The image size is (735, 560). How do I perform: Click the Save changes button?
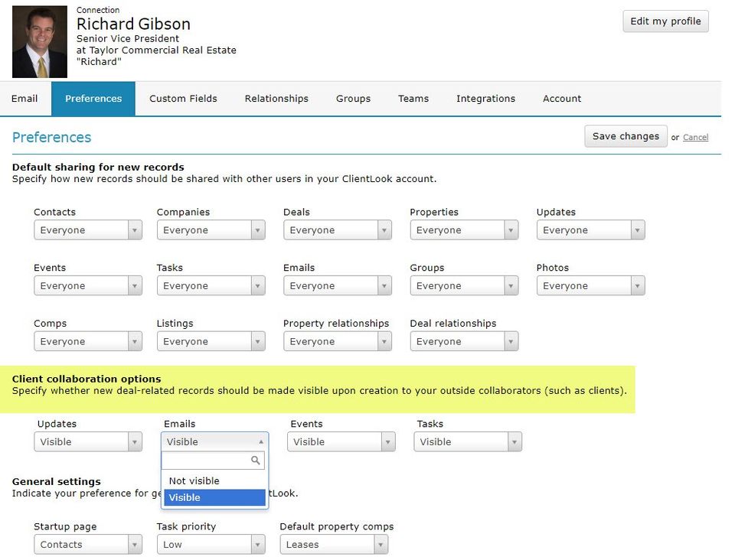[626, 136]
